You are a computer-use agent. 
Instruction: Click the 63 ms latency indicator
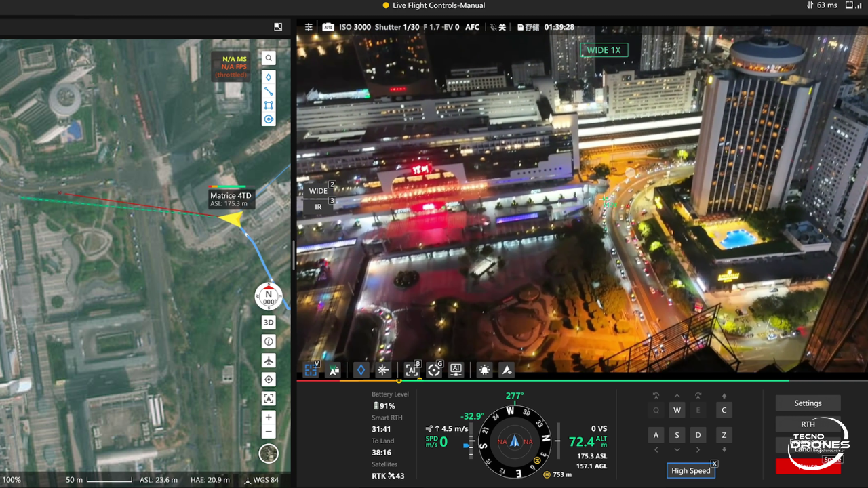click(822, 5)
